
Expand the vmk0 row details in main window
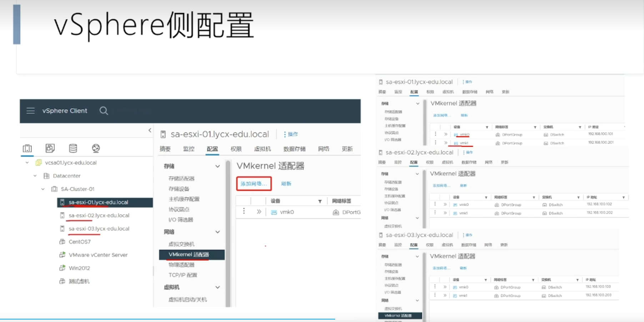tap(259, 212)
